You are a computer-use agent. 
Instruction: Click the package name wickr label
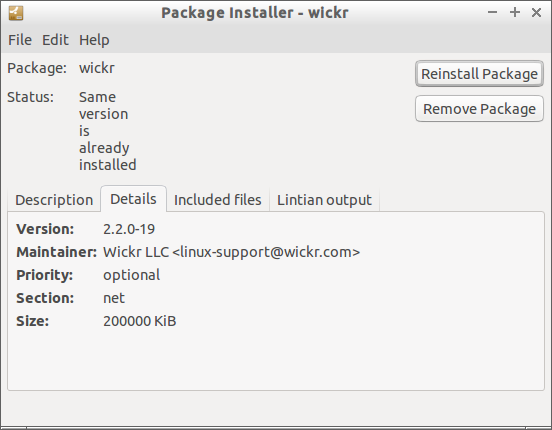click(97, 68)
